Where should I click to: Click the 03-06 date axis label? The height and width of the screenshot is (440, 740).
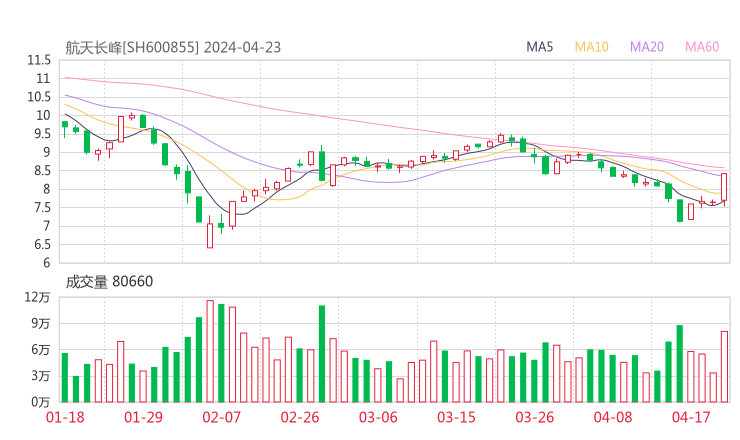378,417
